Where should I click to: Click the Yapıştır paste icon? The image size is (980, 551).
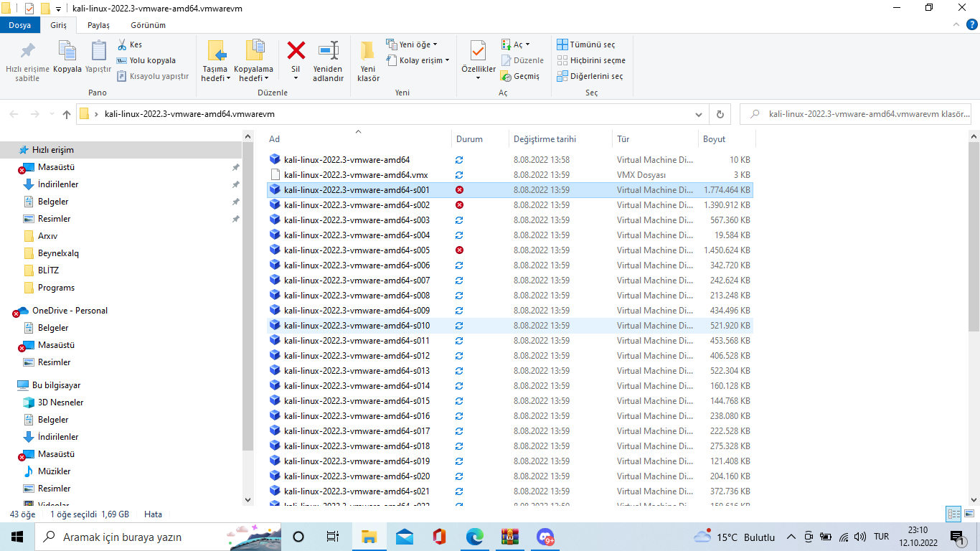[98, 57]
